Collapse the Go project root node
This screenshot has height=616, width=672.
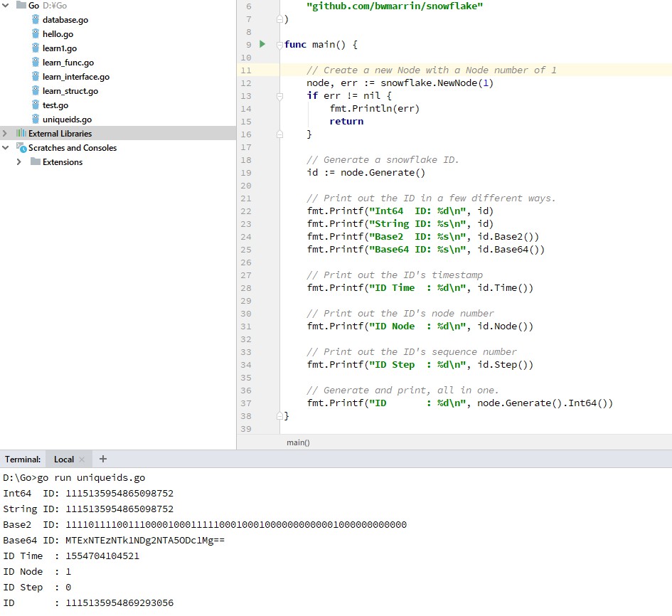(6, 6)
